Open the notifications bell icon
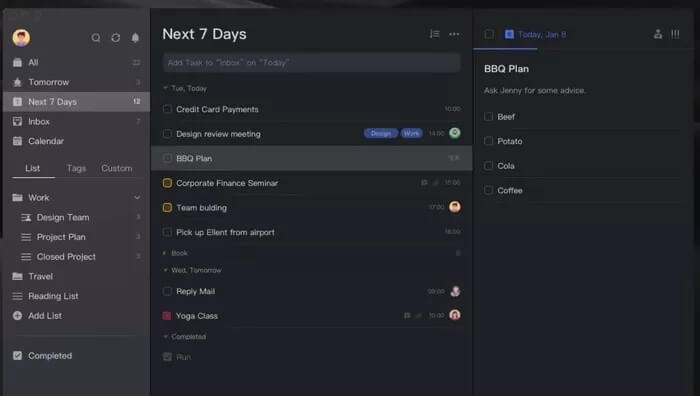Viewport: 700px width, 396px height. (x=135, y=38)
